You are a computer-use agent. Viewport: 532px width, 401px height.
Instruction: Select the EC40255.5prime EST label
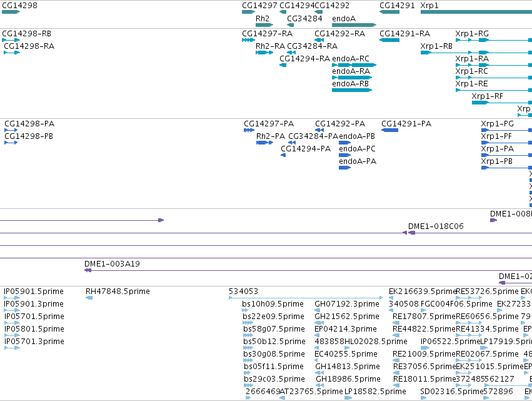click(346, 354)
